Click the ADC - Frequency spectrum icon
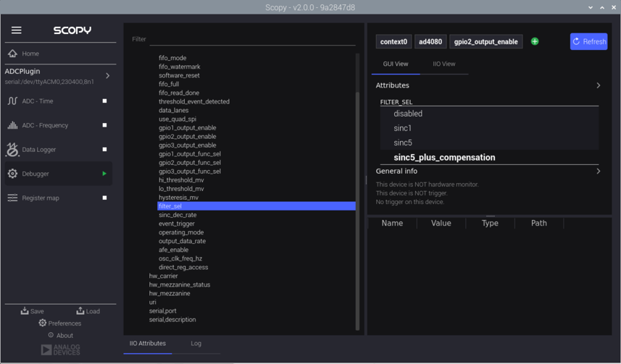Viewport: 621px width, 364px height. tap(12, 125)
